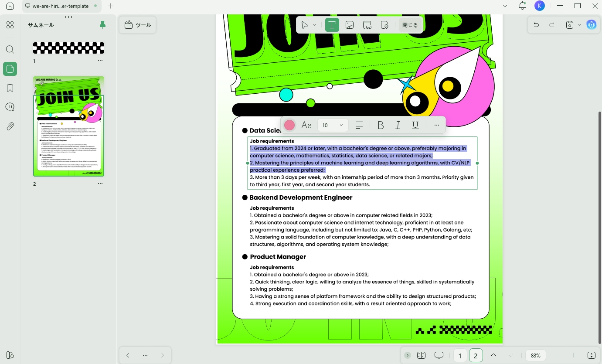Viewport: 602px width, 364px height.
Task: Zoom in with the plus button
Action: click(x=574, y=355)
